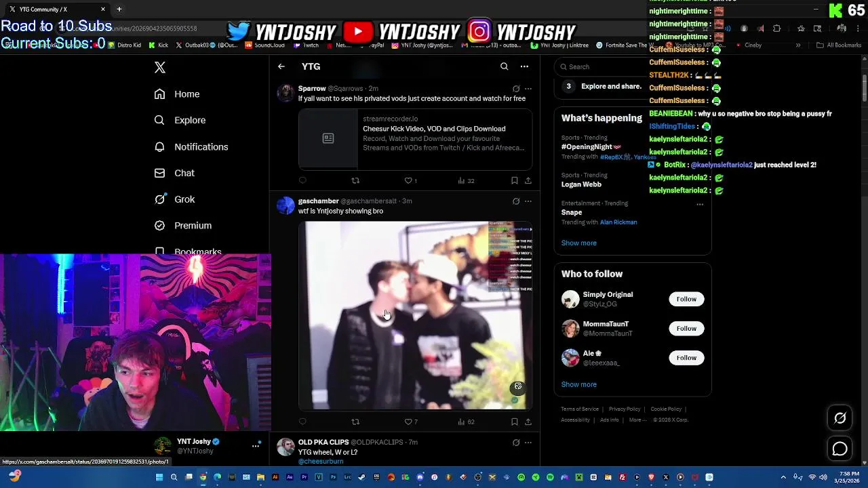The width and height of the screenshot is (868, 488).
Task: Open Chat in X sidebar
Action: (x=174, y=173)
